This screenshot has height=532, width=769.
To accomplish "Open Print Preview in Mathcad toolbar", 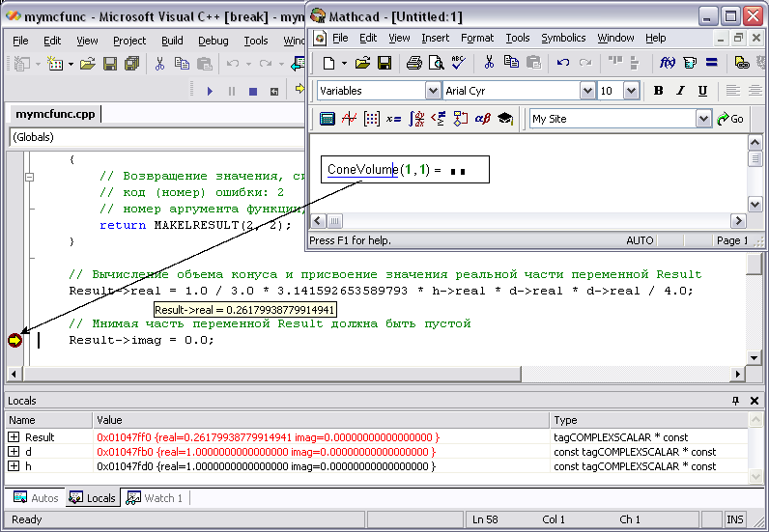I will click(436, 63).
